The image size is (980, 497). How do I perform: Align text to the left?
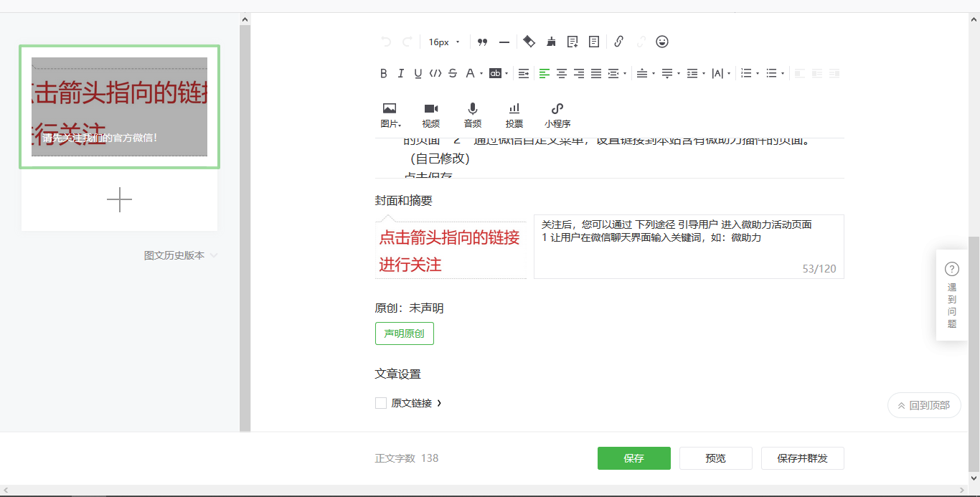pyautogui.click(x=545, y=73)
